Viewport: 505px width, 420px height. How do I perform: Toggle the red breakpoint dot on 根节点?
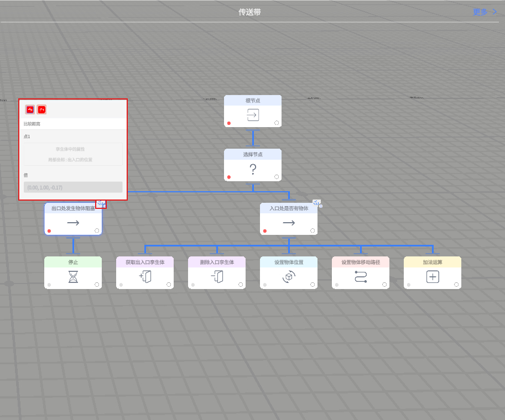coord(229,123)
